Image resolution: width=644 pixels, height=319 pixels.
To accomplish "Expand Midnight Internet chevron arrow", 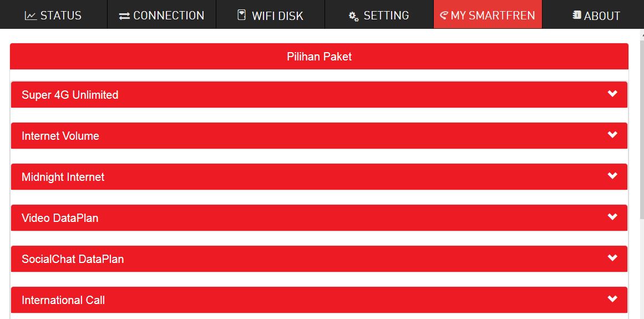I will click(x=612, y=176).
